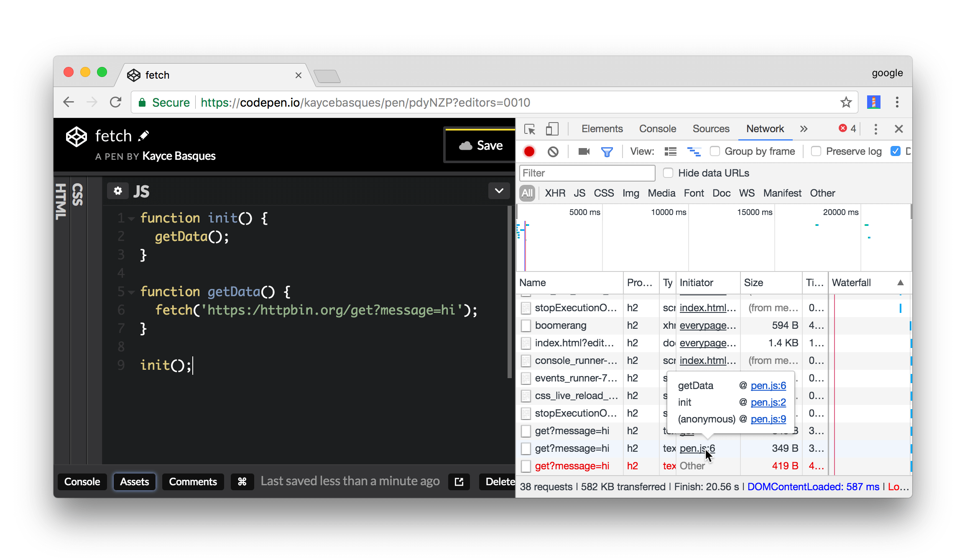Click the device toolbar icon in DevTools

click(x=552, y=128)
